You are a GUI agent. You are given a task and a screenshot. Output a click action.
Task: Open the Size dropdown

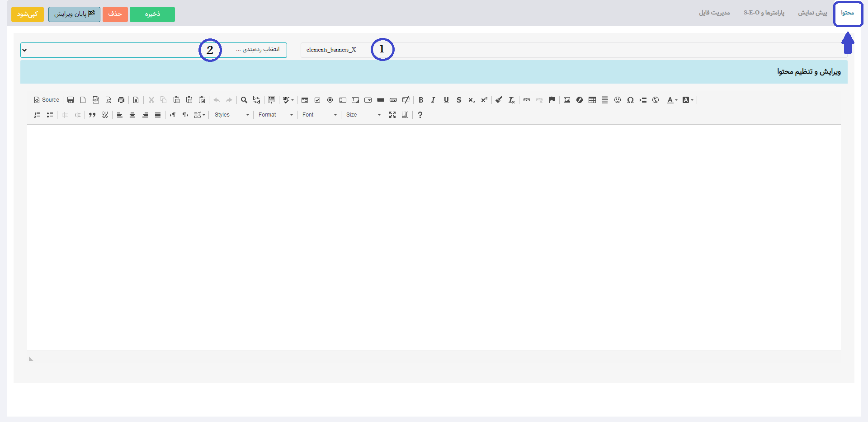point(363,115)
